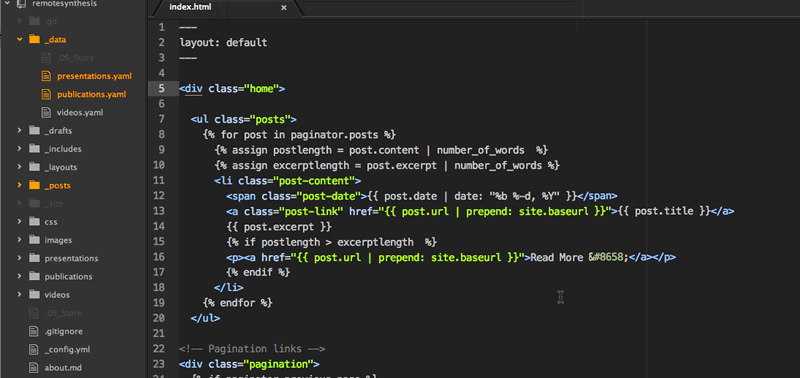Click the _posts folder icon
Viewport: 800px width, 378px height.
pos(34,185)
